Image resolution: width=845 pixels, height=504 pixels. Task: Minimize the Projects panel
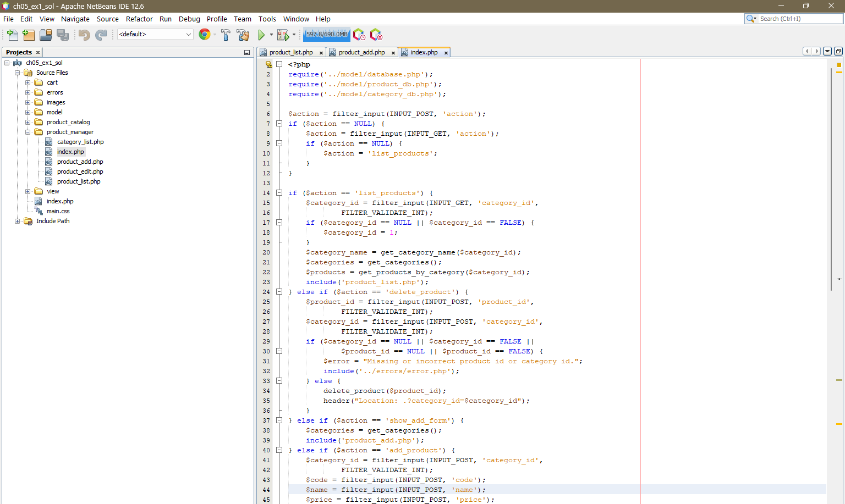(248, 52)
